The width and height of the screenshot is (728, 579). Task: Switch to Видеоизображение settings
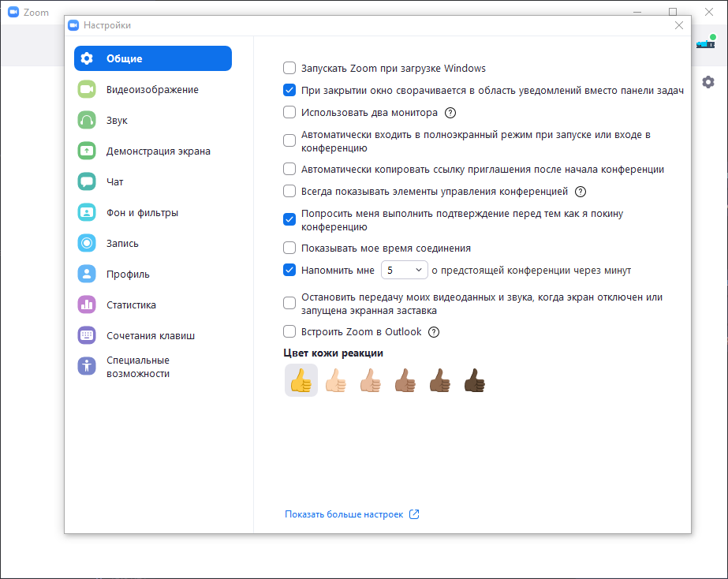click(153, 89)
